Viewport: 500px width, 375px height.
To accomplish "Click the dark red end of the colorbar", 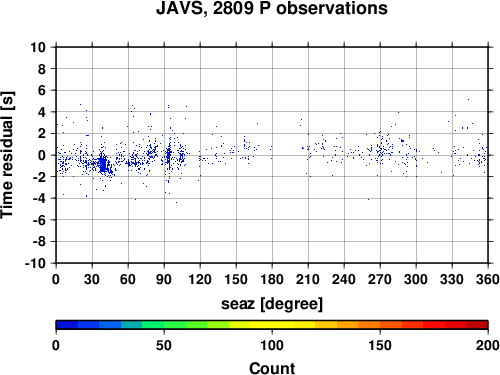I will [477, 325].
